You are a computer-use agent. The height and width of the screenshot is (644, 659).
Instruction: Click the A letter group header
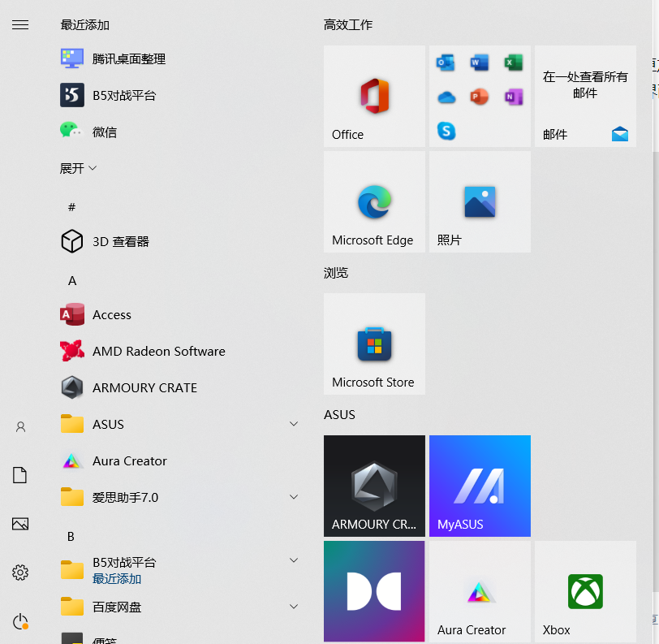[x=72, y=280]
